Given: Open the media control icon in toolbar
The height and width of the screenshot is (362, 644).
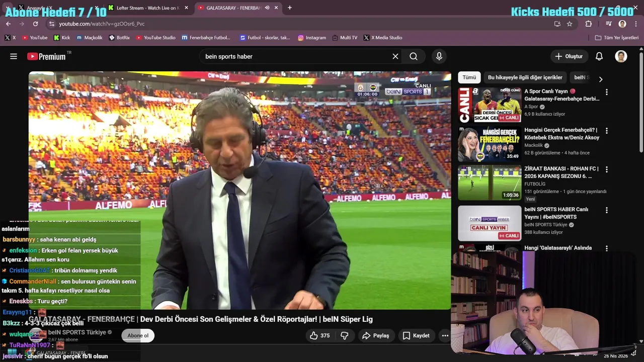Looking at the screenshot, I should 609,24.
